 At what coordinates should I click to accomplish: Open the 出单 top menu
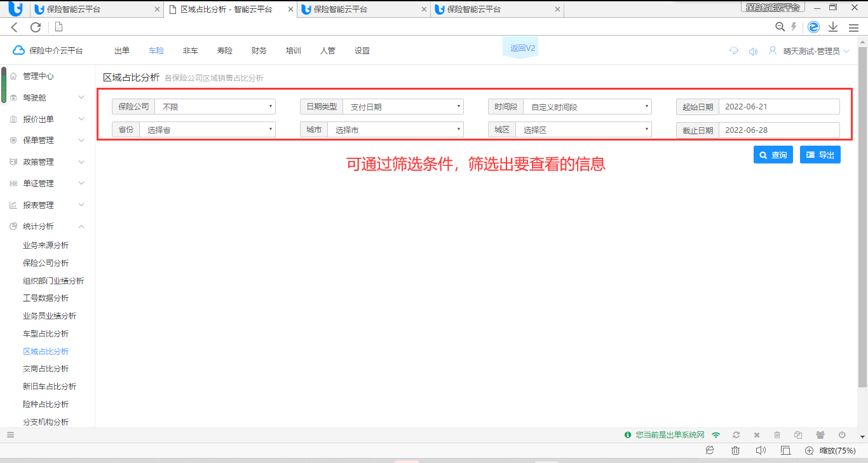[122, 51]
